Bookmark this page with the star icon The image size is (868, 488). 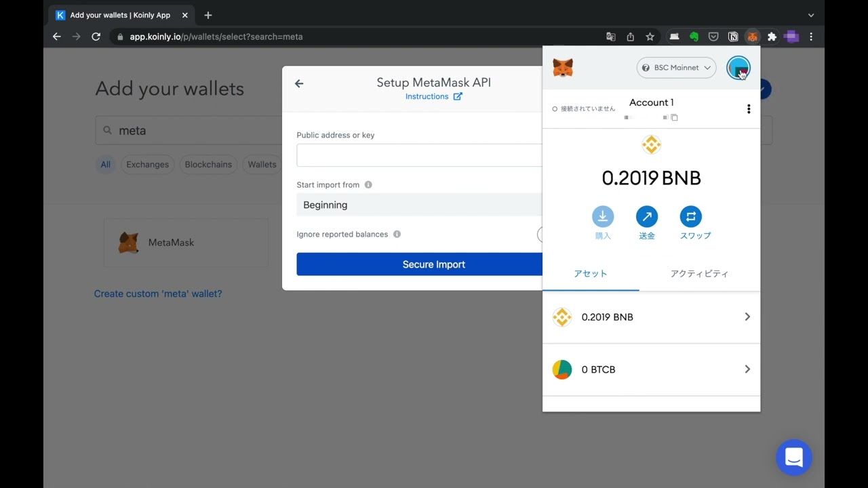pos(650,37)
